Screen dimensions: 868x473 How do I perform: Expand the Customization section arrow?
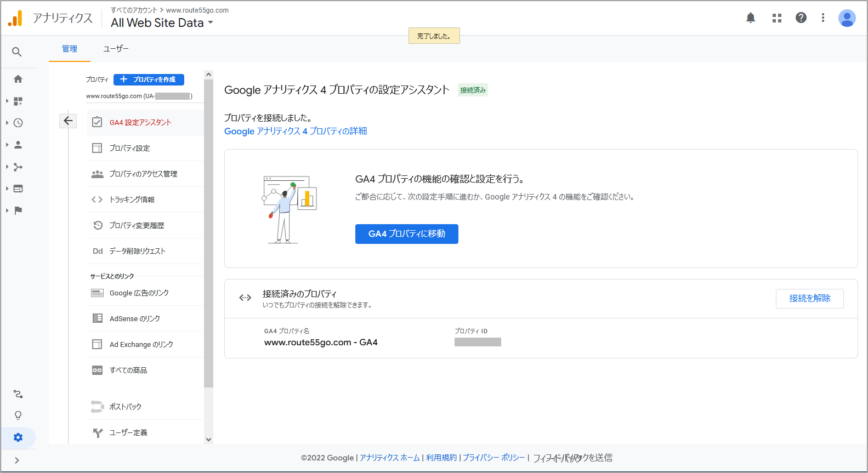pos(7,101)
